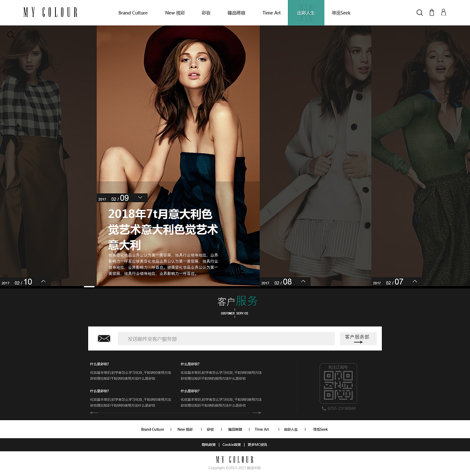Click the phone icon beside 0755-23190048

(x=324, y=408)
